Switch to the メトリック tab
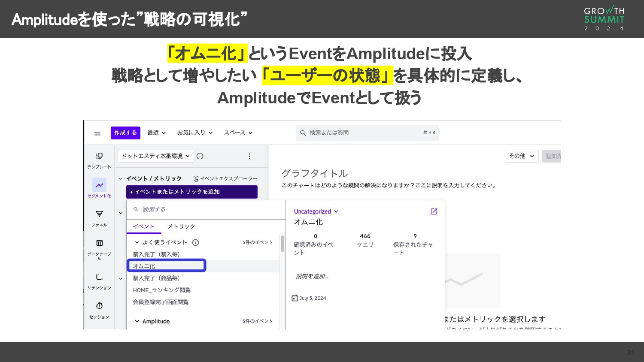644x362 pixels. [181, 226]
